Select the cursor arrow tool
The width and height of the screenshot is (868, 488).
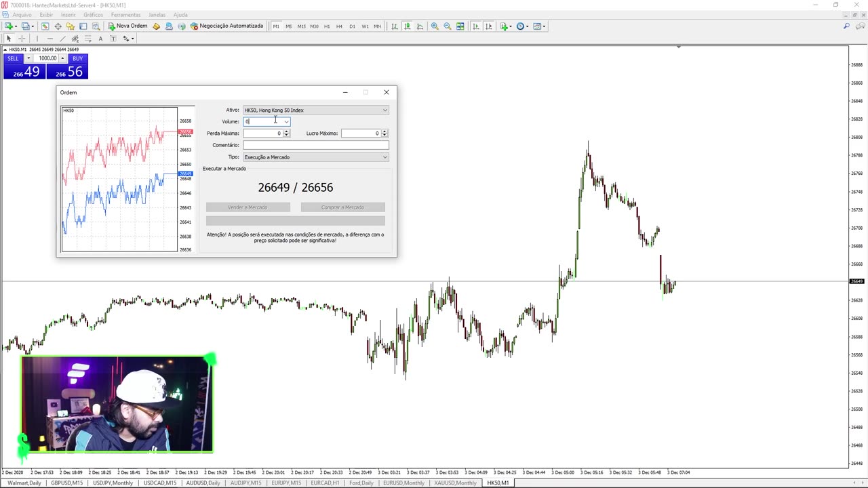pos(9,39)
